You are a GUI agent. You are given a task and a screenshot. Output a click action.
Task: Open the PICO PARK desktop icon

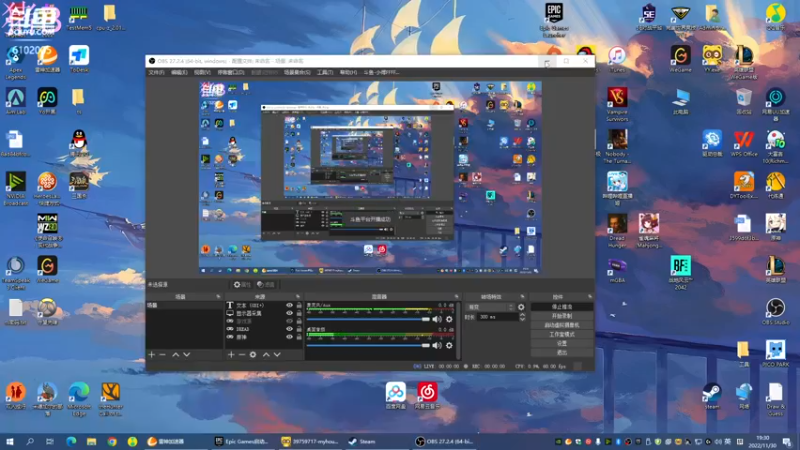tap(775, 354)
